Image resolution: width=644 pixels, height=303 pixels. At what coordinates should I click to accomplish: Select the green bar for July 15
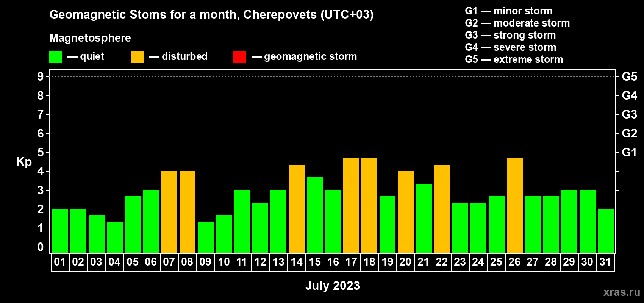(x=315, y=215)
